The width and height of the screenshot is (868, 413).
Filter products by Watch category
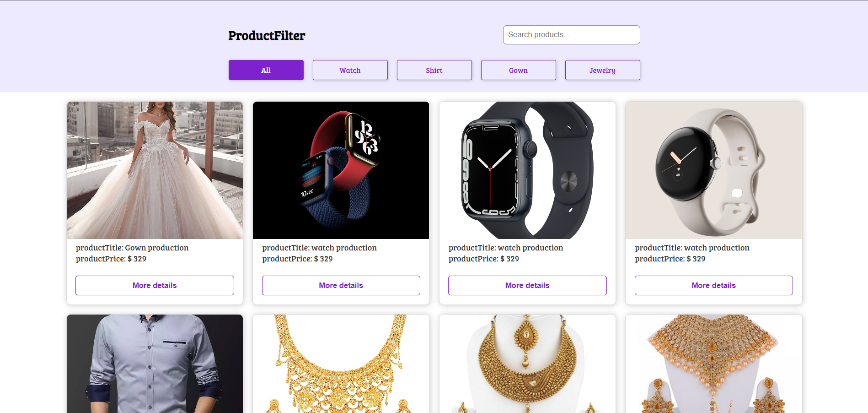coord(350,70)
